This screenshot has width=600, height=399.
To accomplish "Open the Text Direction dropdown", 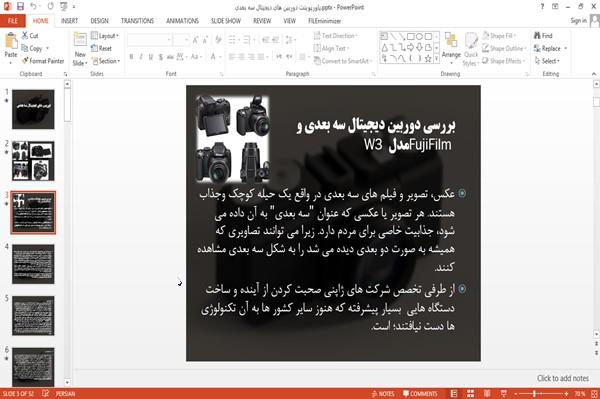I will [336, 36].
